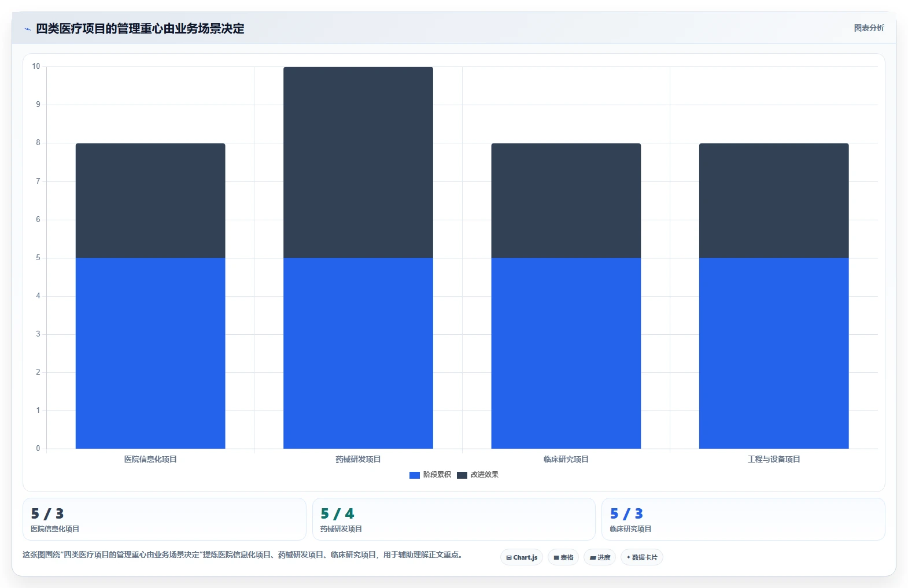Screen dimensions: 908x588
Task: Click the dark 工程与设备项目 bar segment
Action: [x=774, y=201]
